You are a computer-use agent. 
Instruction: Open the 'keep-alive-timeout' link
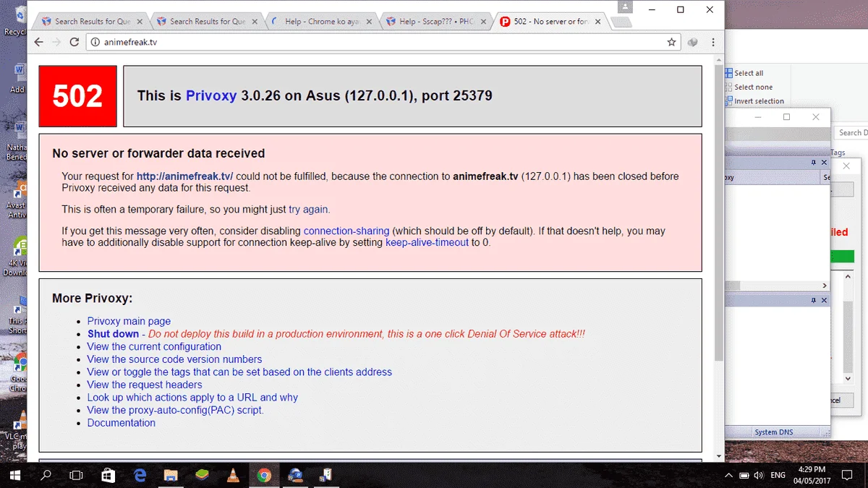(427, 243)
